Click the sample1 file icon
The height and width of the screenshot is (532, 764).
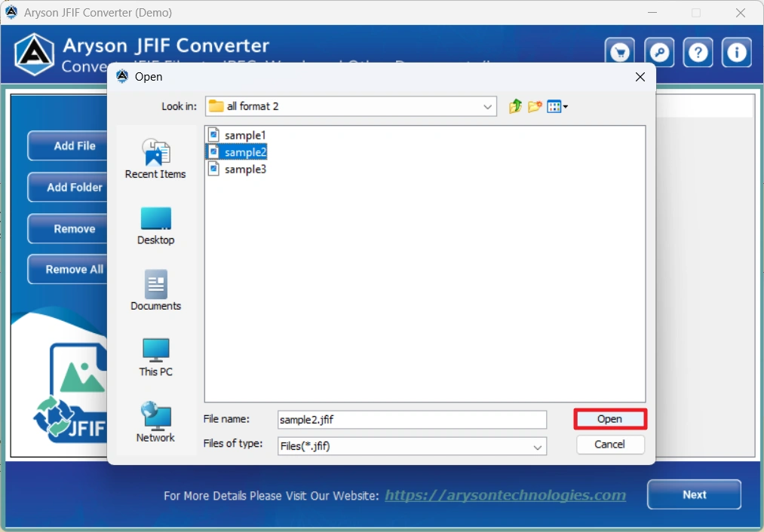coord(213,135)
